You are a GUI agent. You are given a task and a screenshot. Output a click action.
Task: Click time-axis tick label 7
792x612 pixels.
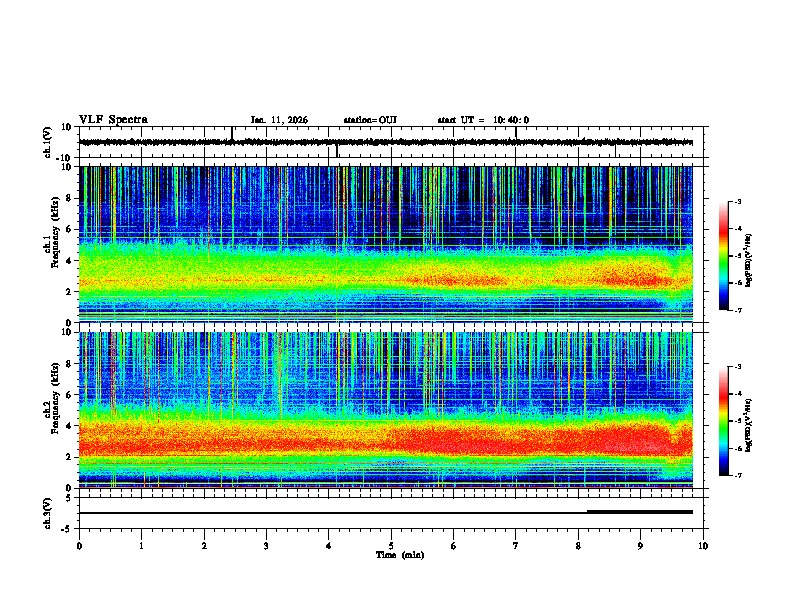coord(516,546)
